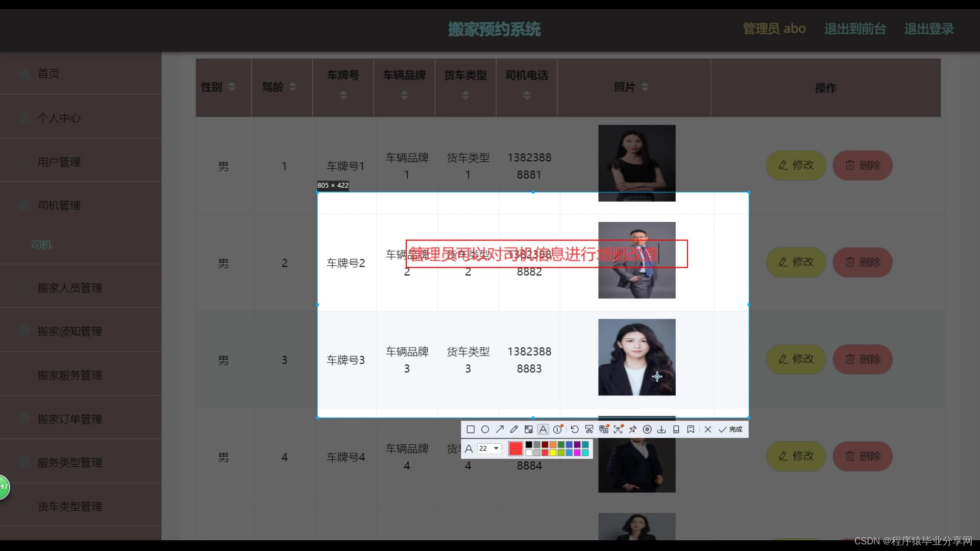Activate the mosaic blur tool

pyautogui.click(x=529, y=430)
